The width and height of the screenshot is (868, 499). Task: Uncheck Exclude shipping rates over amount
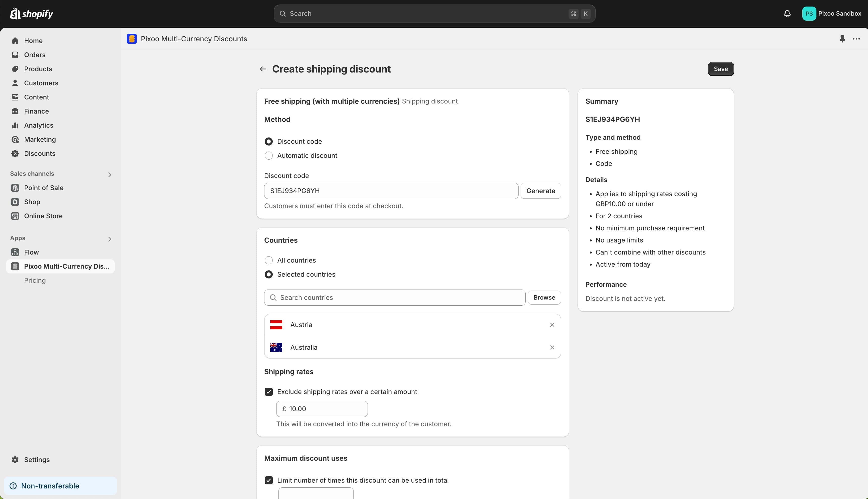pyautogui.click(x=269, y=392)
